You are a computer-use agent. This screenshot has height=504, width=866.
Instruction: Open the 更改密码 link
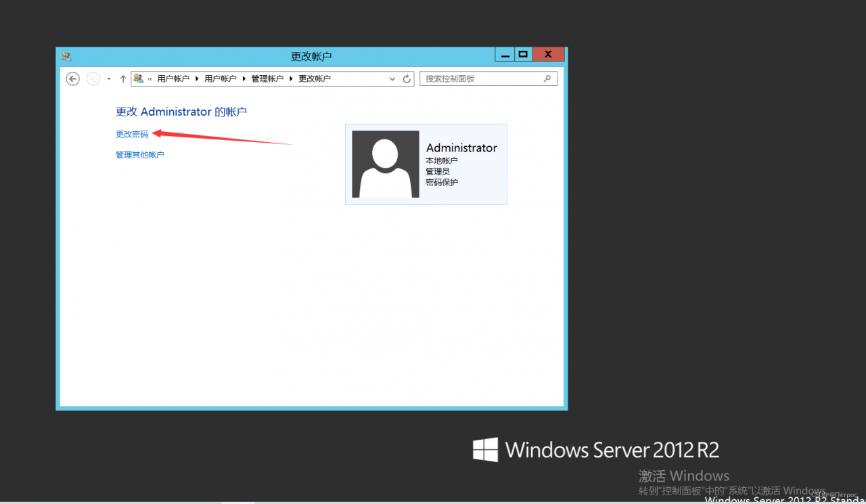coord(132,135)
